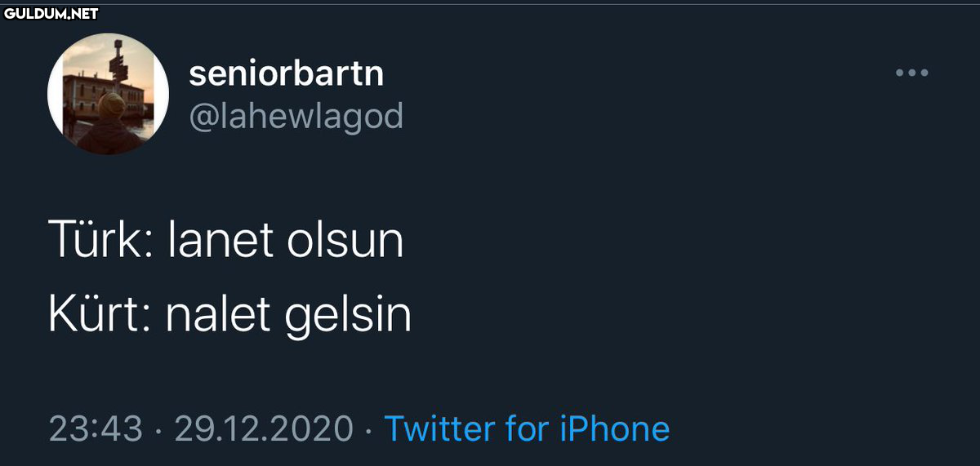Open seniorbartn's profile picture

[x=109, y=95]
